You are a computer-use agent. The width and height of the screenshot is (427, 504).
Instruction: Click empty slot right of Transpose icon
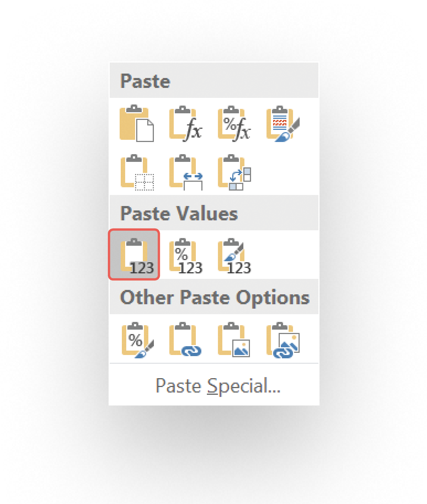point(283,172)
